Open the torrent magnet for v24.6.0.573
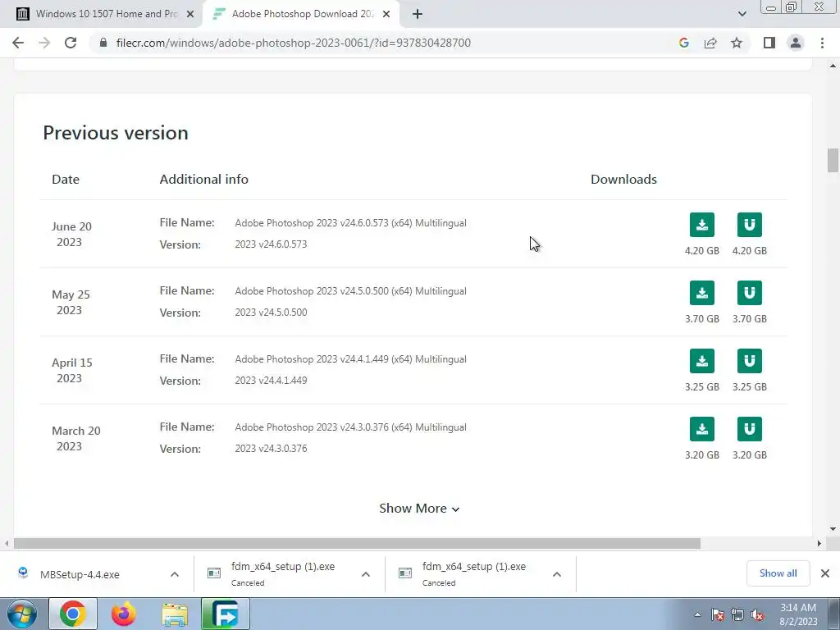This screenshot has width=840, height=630. pos(750,225)
